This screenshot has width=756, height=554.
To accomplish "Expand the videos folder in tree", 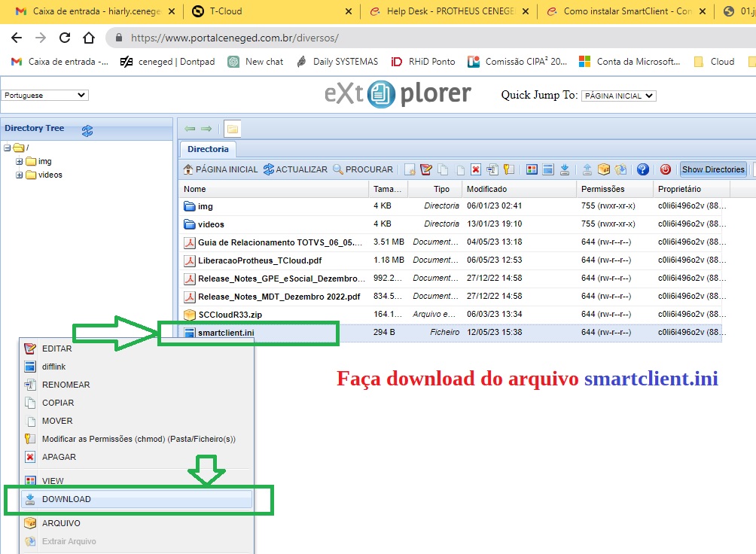I will (20, 175).
